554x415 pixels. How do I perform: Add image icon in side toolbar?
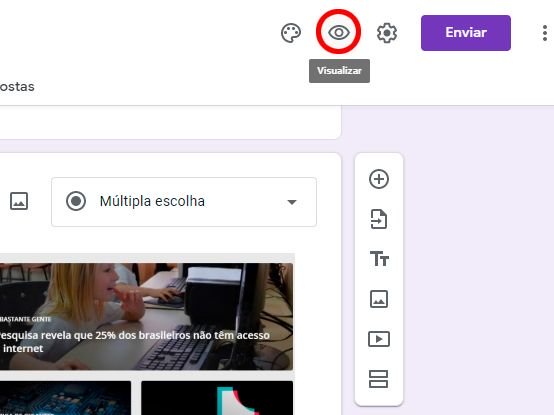pos(379,299)
